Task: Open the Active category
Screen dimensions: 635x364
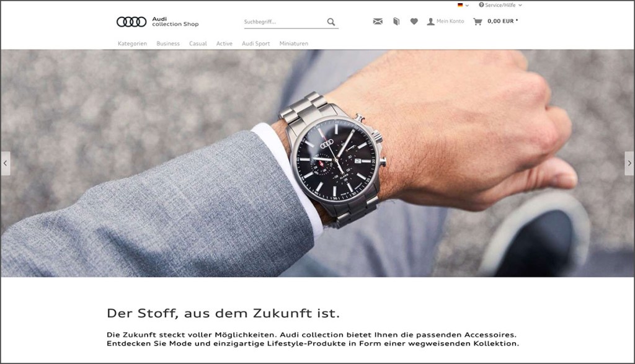Action: click(x=224, y=43)
